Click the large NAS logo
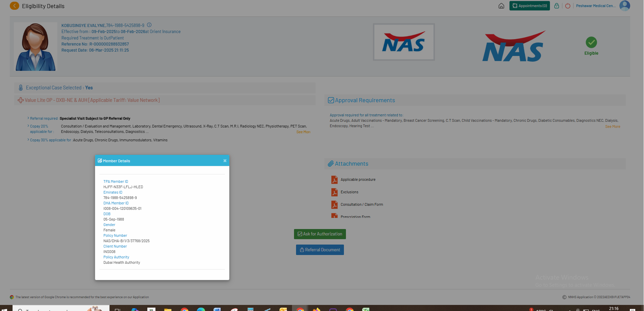 (x=514, y=46)
